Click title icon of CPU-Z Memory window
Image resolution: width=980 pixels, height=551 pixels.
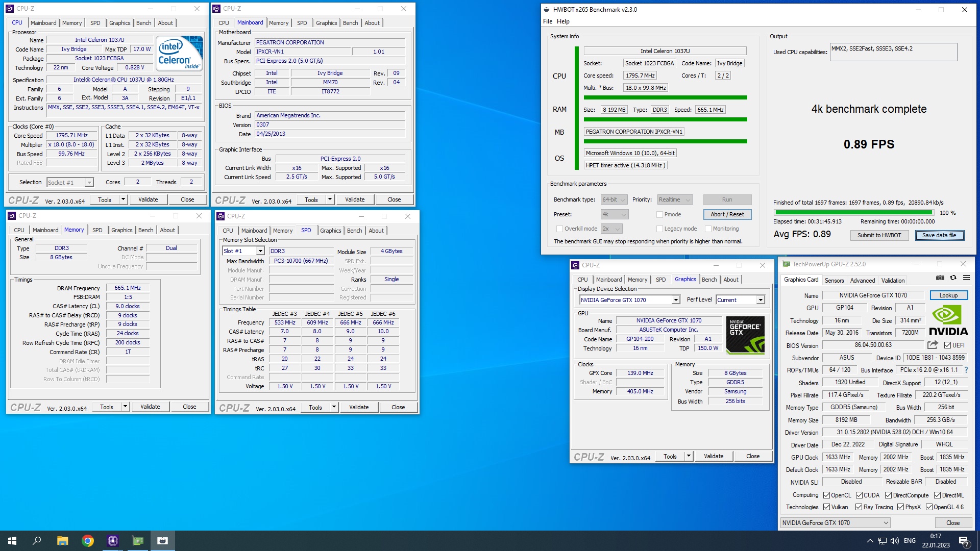12,216
